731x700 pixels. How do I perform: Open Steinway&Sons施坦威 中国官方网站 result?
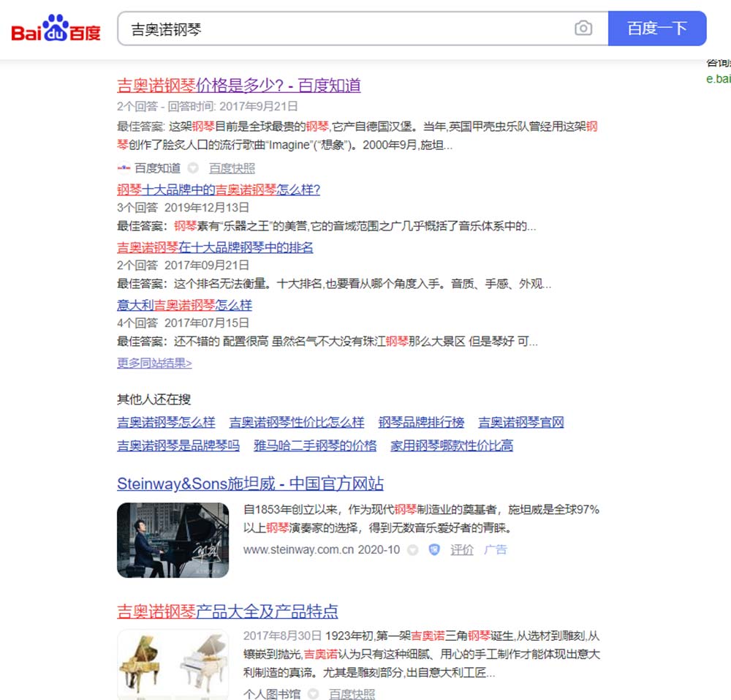point(250,483)
